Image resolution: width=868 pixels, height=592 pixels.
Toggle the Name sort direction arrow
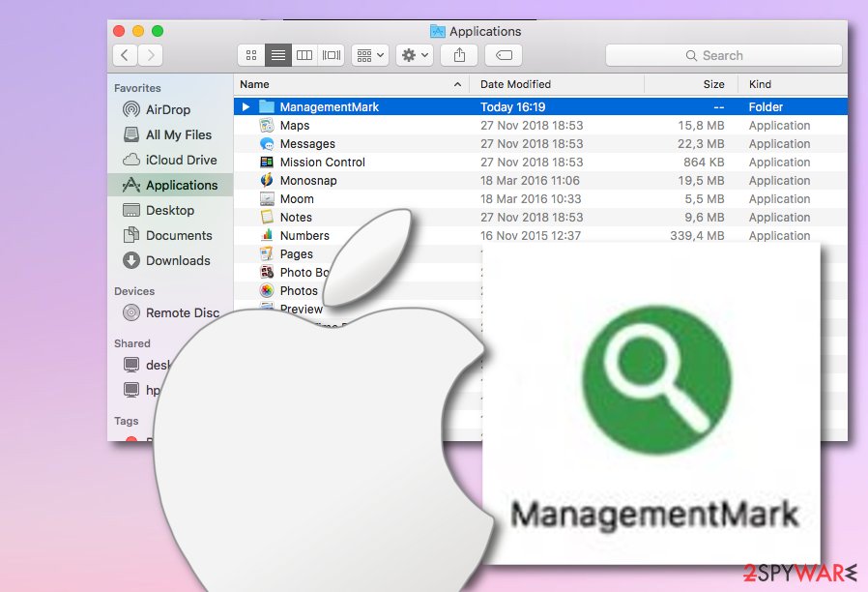coord(457,84)
